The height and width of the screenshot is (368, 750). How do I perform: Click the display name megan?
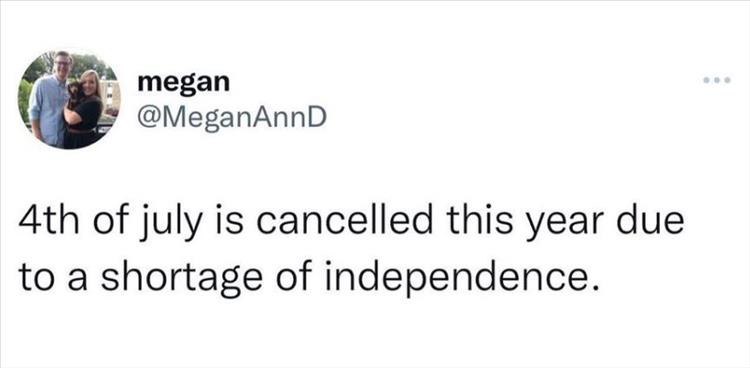point(184,84)
